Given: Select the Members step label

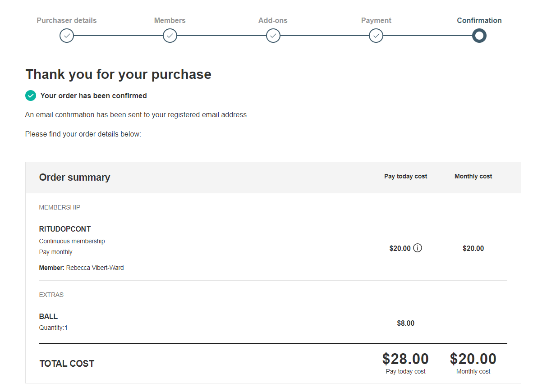Looking at the screenshot, I should (x=170, y=20).
